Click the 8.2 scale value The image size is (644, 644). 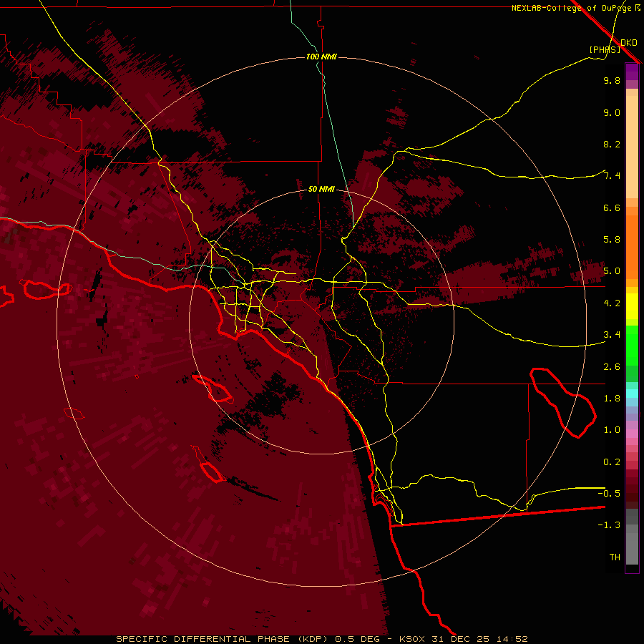tap(612, 144)
